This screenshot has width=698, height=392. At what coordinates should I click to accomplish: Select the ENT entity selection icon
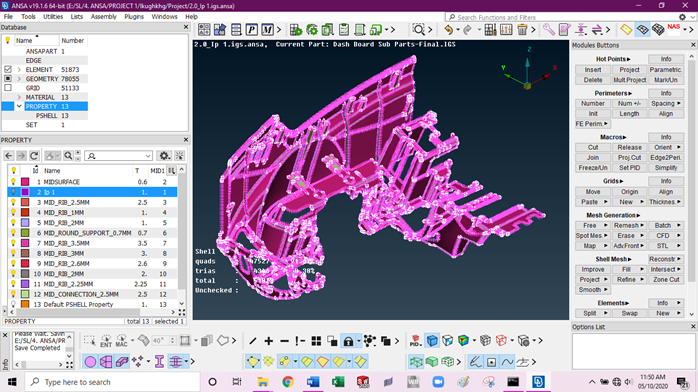click(106, 341)
